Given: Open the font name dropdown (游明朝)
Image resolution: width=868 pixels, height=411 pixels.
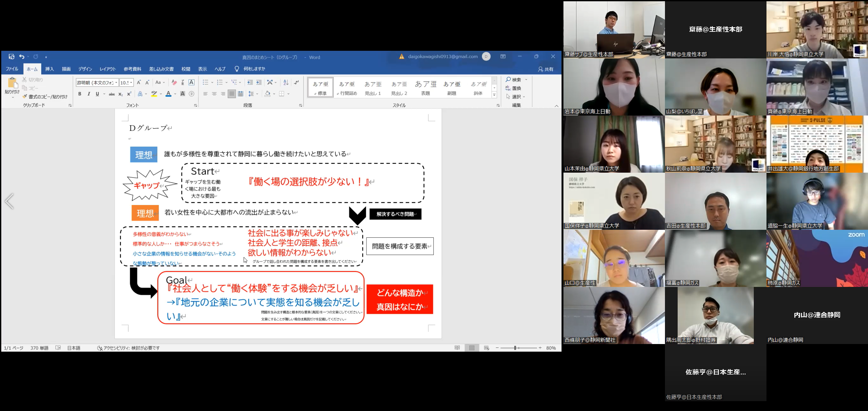Looking at the screenshot, I should tap(116, 83).
